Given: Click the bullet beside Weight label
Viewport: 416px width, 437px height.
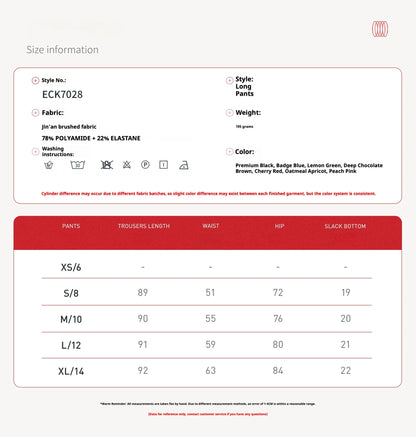Looking at the screenshot, I should coord(229,113).
